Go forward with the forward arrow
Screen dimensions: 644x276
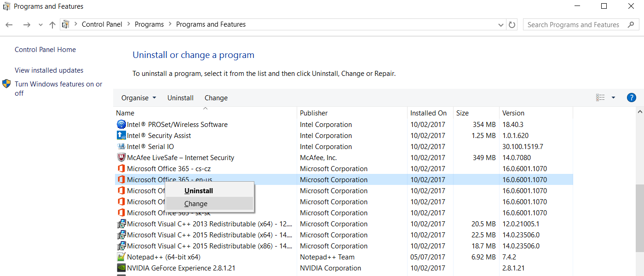coord(27,25)
